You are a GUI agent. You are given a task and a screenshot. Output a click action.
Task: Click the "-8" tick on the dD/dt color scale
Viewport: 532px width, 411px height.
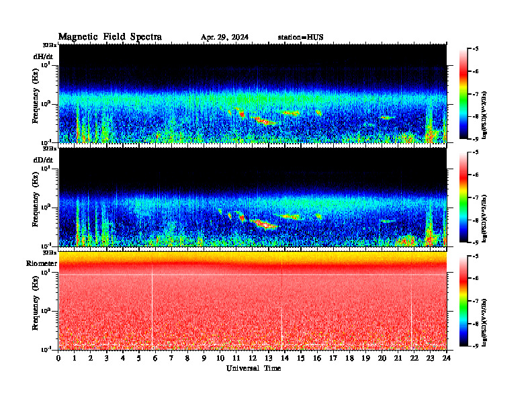click(476, 220)
